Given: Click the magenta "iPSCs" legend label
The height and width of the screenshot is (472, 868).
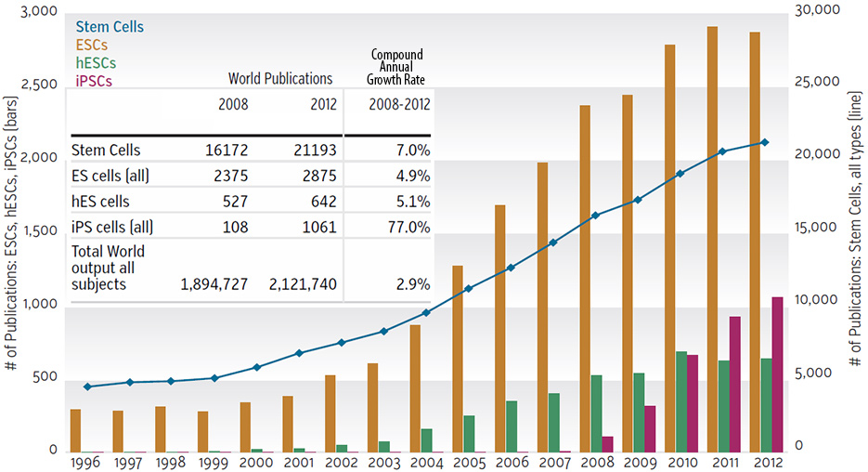Looking at the screenshot, I should (94, 81).
